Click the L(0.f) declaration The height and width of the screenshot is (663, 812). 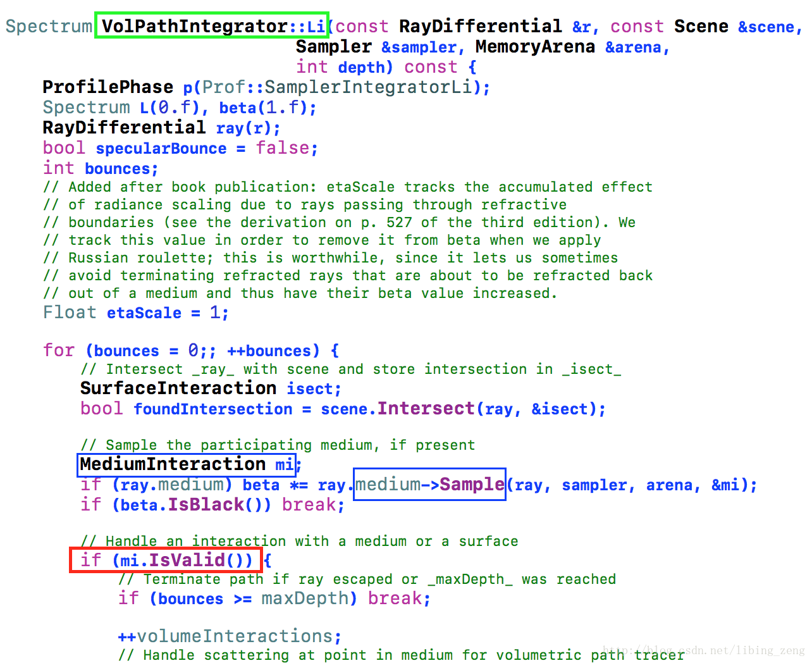coord(169,108)
